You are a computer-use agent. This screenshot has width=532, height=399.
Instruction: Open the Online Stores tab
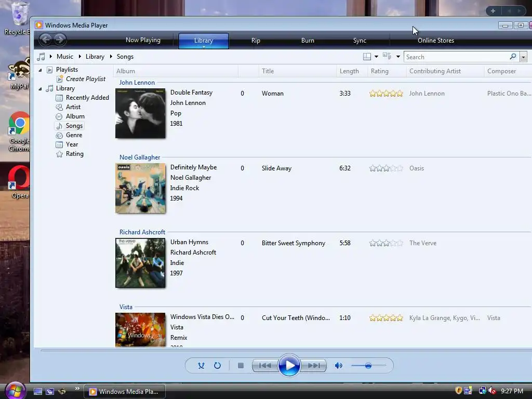[436, 41]
